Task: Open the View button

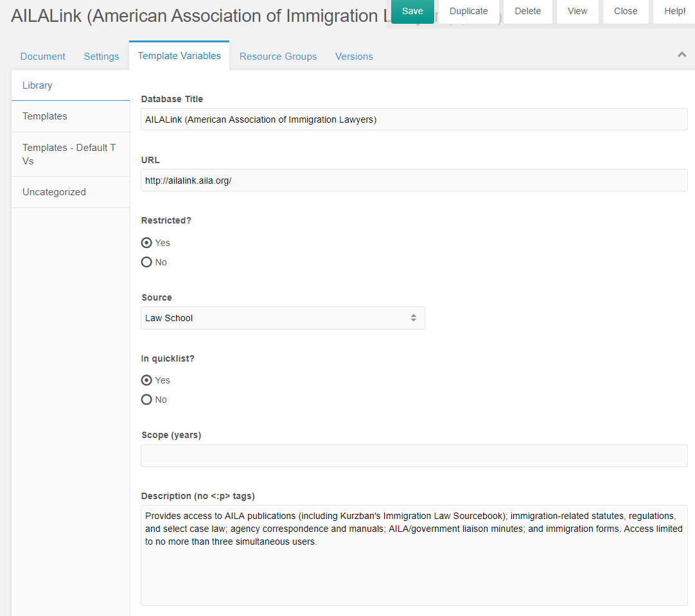Action: coord(577,11)
